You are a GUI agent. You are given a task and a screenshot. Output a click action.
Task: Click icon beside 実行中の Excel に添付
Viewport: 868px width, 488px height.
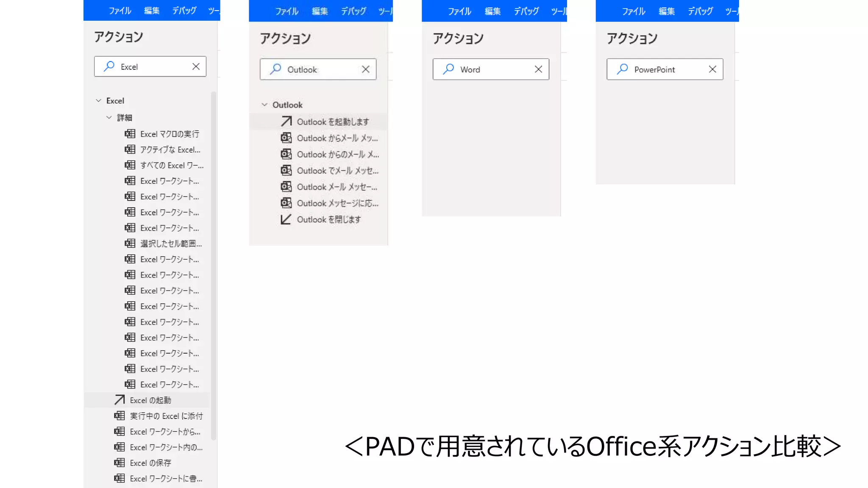click(120, 416)
